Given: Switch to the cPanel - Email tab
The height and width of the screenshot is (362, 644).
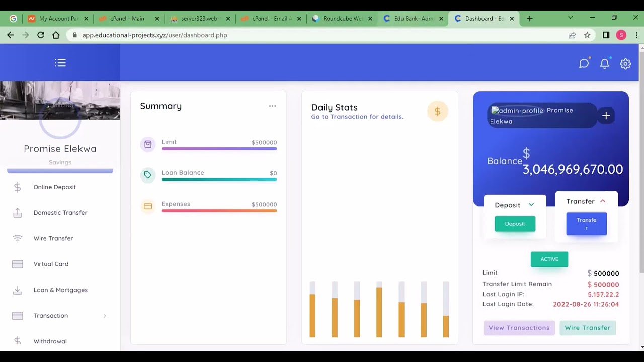Looking at the screenshot, I should pos(271,19).
